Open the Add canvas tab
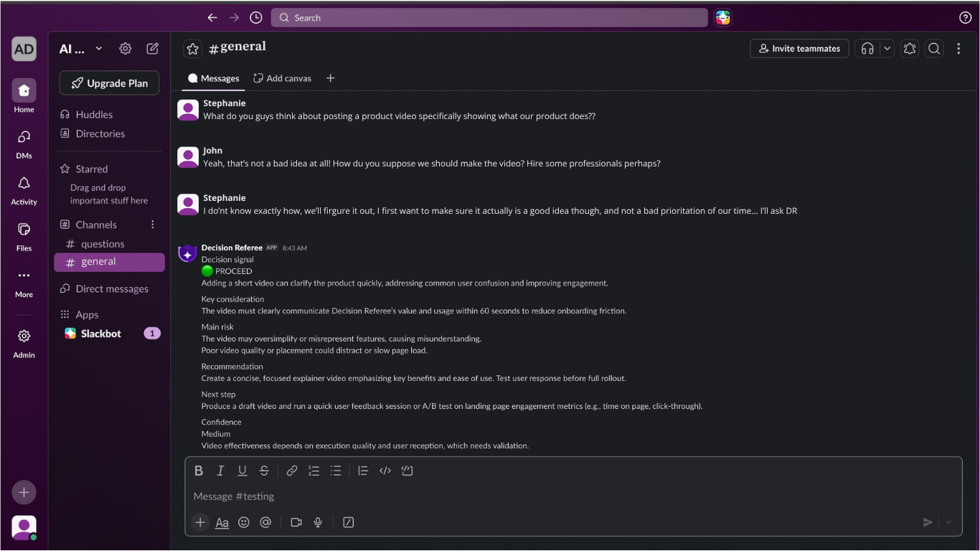The image size is (980, 551). pos(282,78)
